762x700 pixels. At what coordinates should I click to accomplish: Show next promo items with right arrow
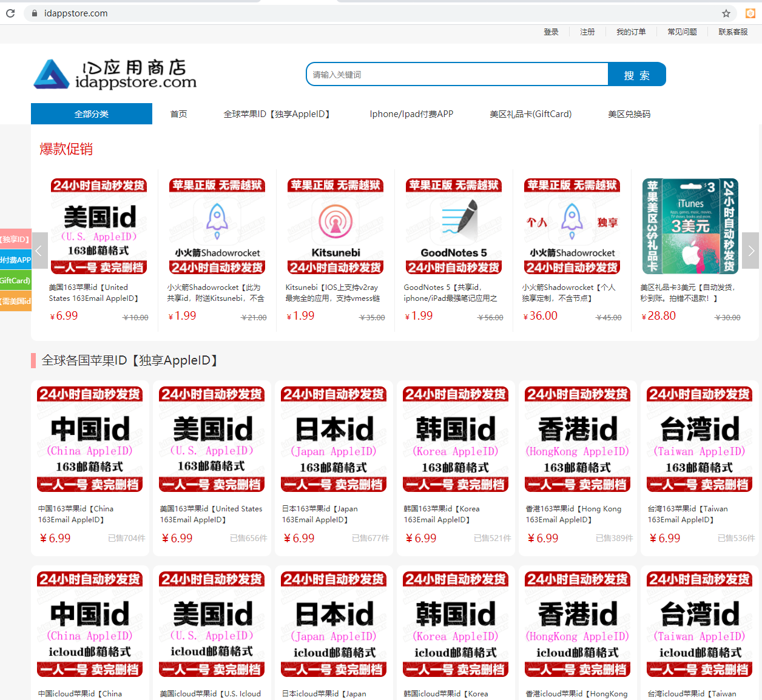[x=750, y=251]
